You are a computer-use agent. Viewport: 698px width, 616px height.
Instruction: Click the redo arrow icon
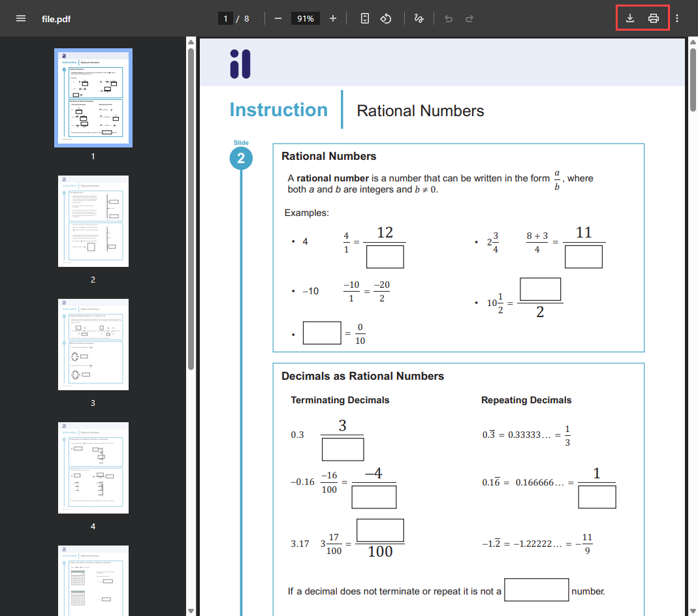point(469,19)
